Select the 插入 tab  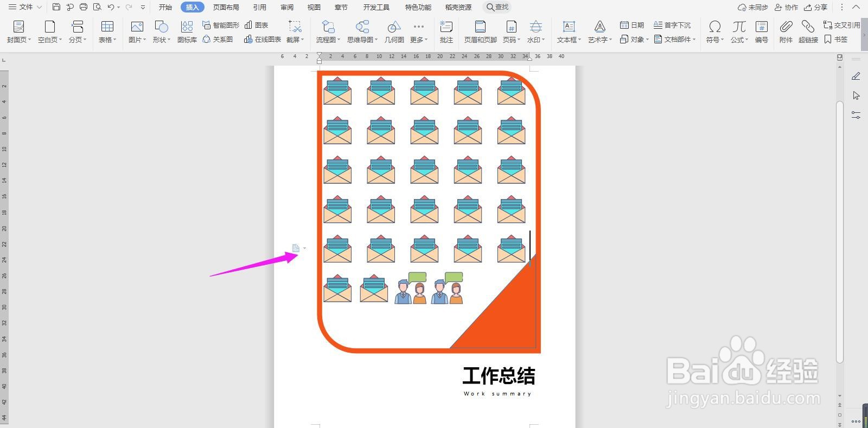click(x=193, y=7)
